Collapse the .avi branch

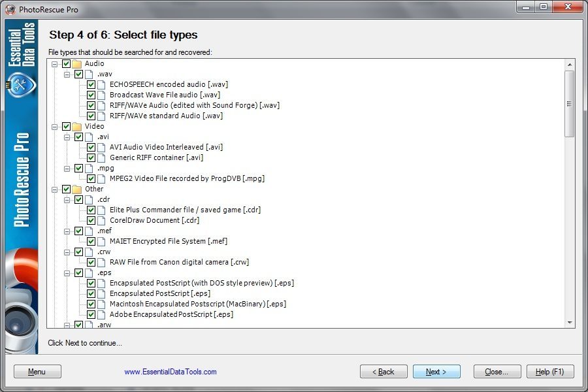tap(67, 137)
